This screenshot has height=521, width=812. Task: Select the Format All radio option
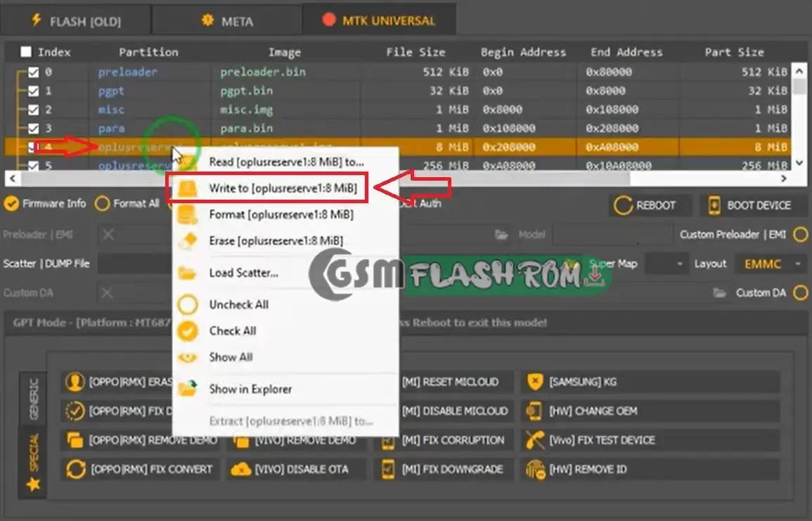coord(103,204)
